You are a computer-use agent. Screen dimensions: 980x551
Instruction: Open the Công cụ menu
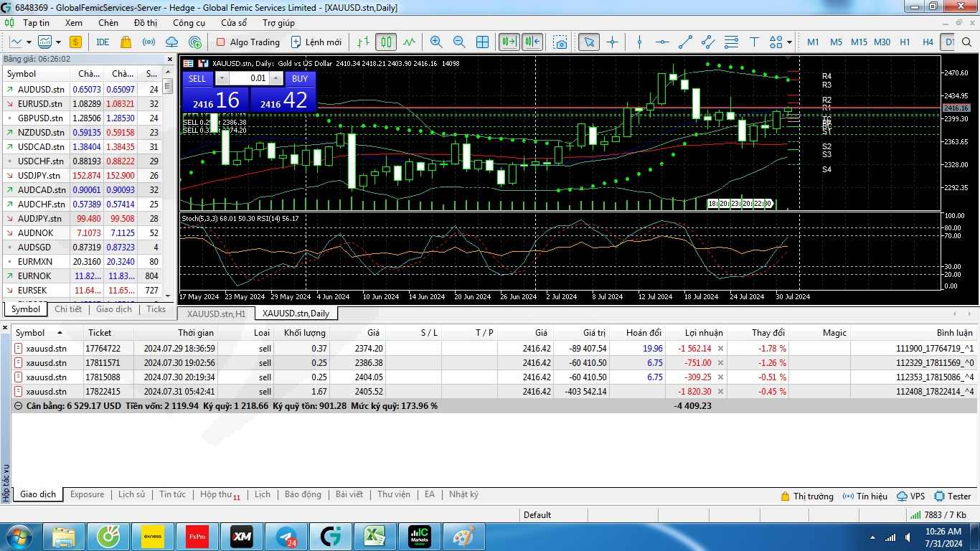[x=189, y=23]
